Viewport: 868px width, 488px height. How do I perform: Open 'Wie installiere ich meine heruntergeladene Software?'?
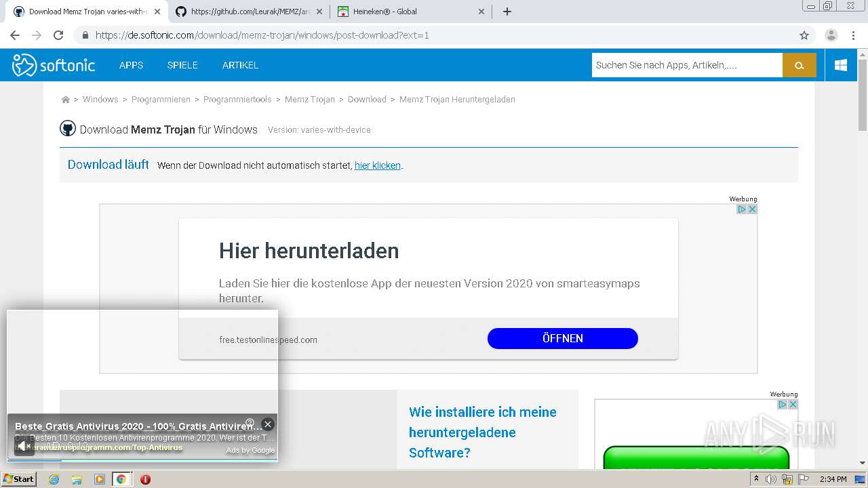click(483, 432)
